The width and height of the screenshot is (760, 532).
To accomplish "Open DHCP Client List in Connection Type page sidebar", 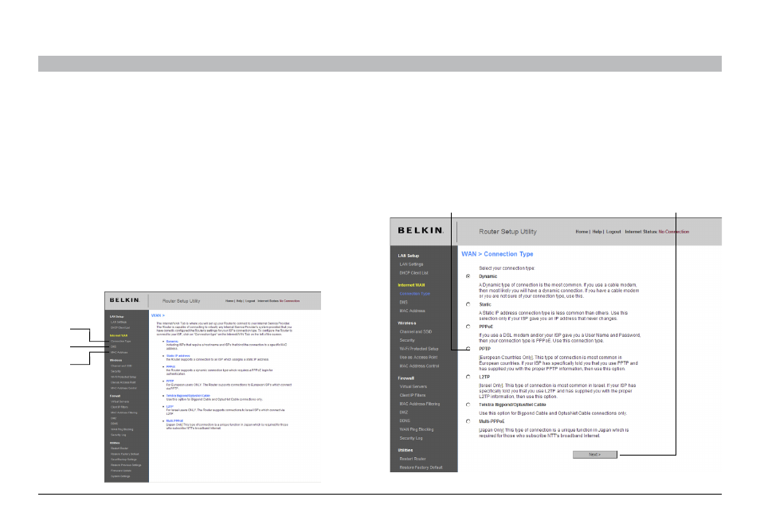I will (x=413, y=273).
